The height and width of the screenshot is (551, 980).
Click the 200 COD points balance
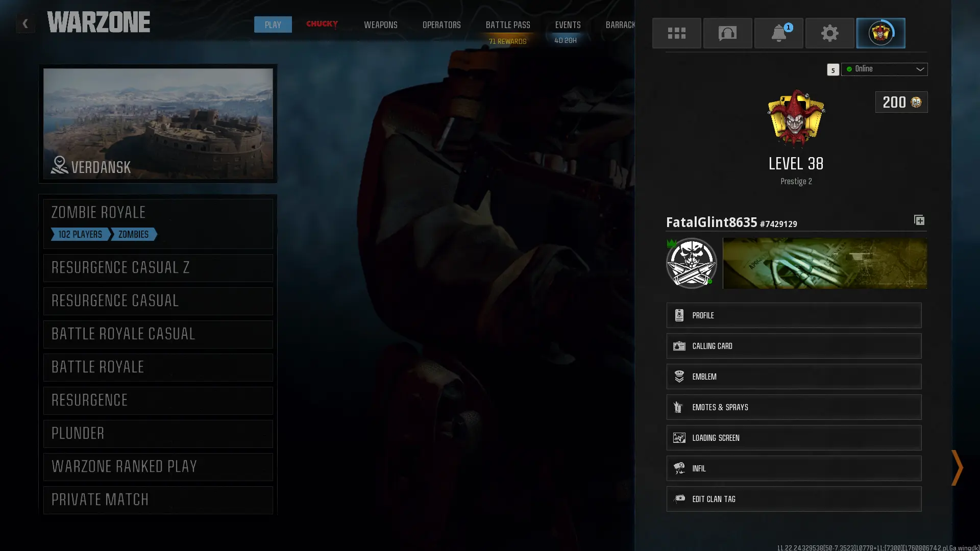pos(901,103)
